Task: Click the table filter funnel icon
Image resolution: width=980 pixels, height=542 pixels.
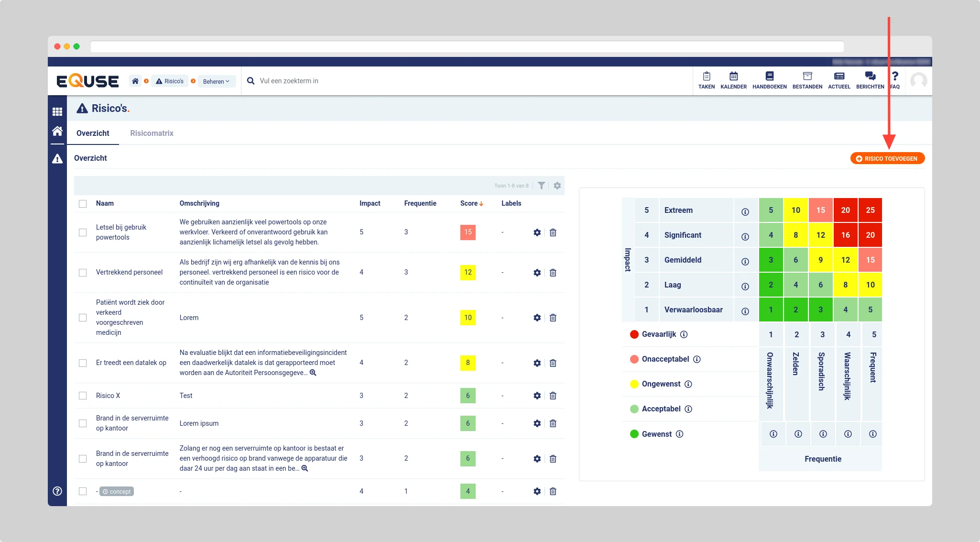Action: pyautogui.click(x=541, y=186)
